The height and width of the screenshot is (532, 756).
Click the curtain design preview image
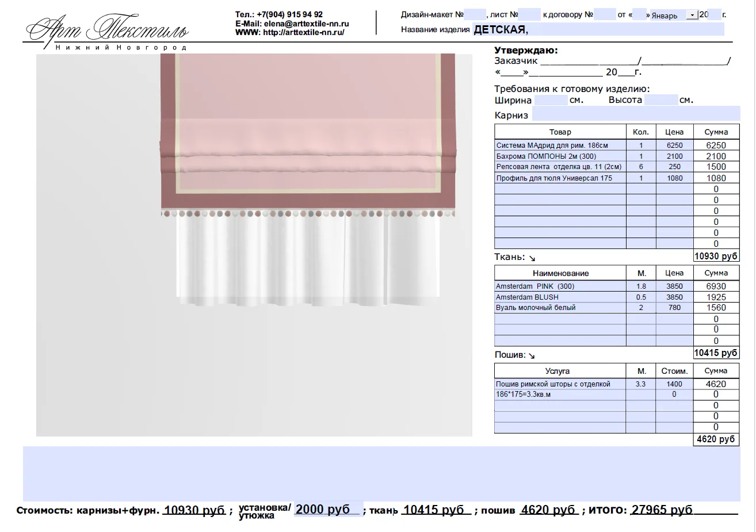(254, 244)
